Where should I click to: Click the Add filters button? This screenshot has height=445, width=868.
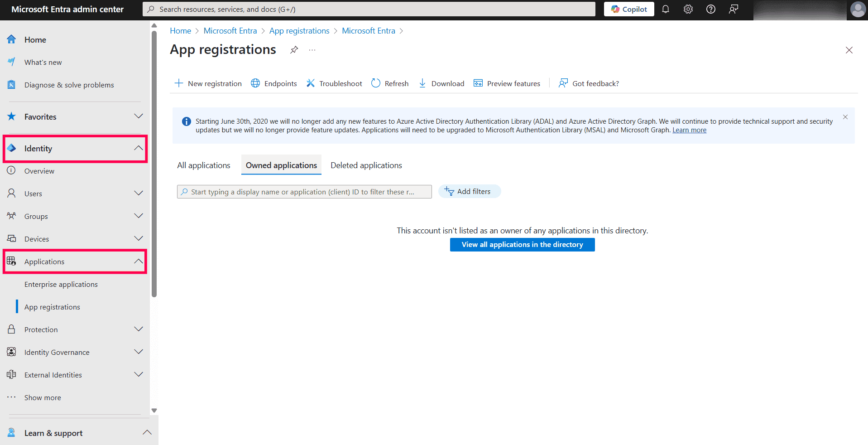pyautogui.click(x=470, y=191)
